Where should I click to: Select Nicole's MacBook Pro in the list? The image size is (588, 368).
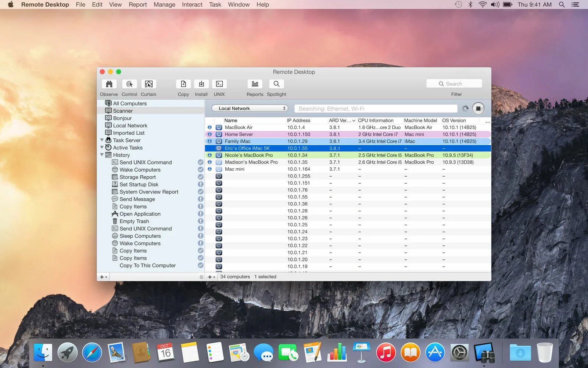[x=348, y=155]
